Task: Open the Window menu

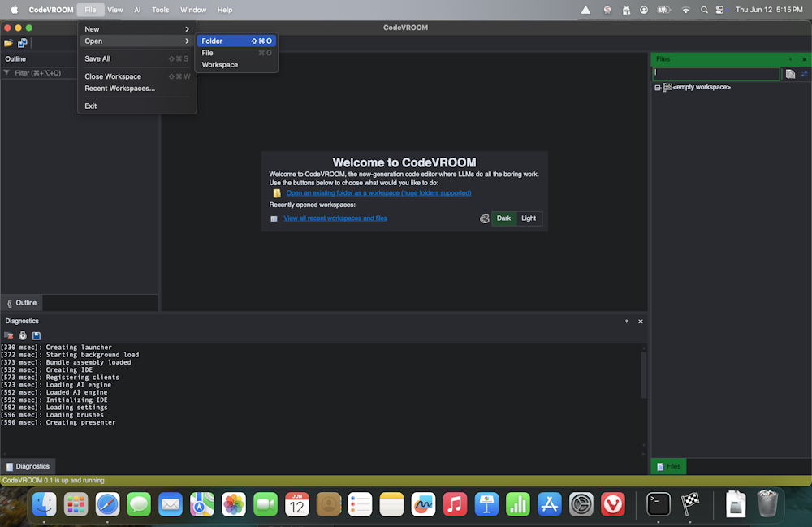Action: [x=193, y=10]
